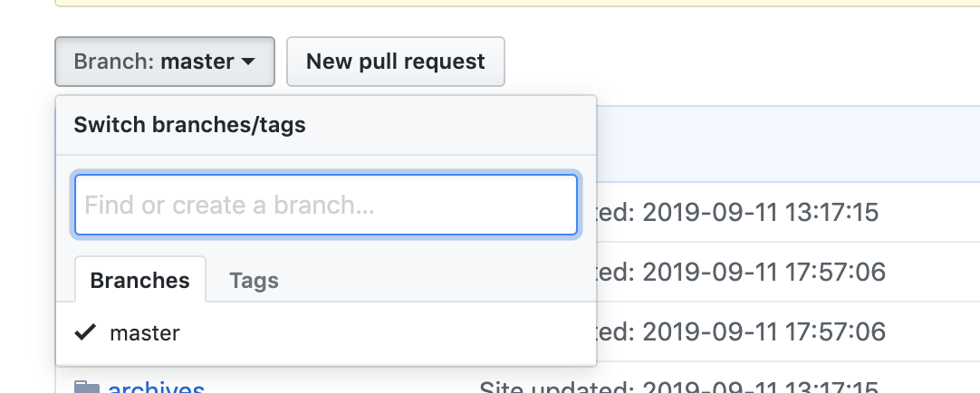Click the archives folder icon
This screenshot has height=393, width=980.
click(87, 388)
